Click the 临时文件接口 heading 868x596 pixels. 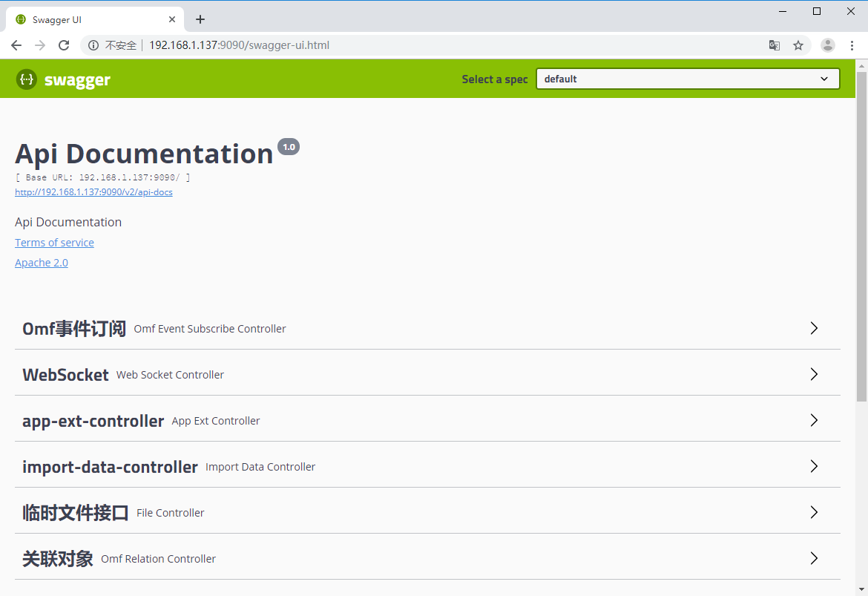tap(75, 513)
